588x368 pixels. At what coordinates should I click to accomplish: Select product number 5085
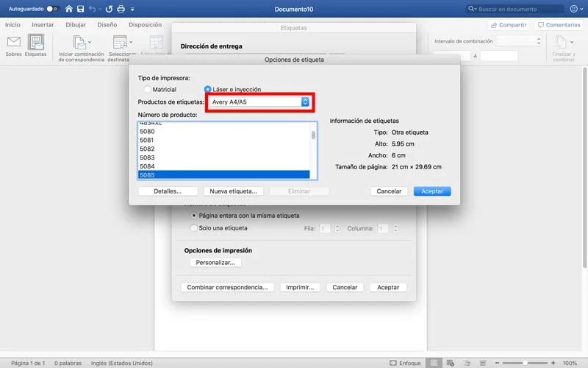(x=224, y=174)
